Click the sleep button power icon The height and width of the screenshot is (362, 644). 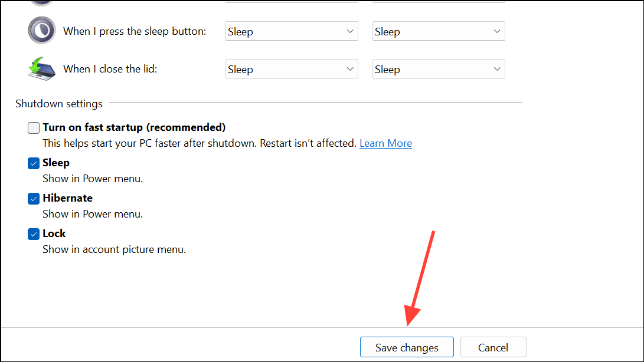point(40,31)
